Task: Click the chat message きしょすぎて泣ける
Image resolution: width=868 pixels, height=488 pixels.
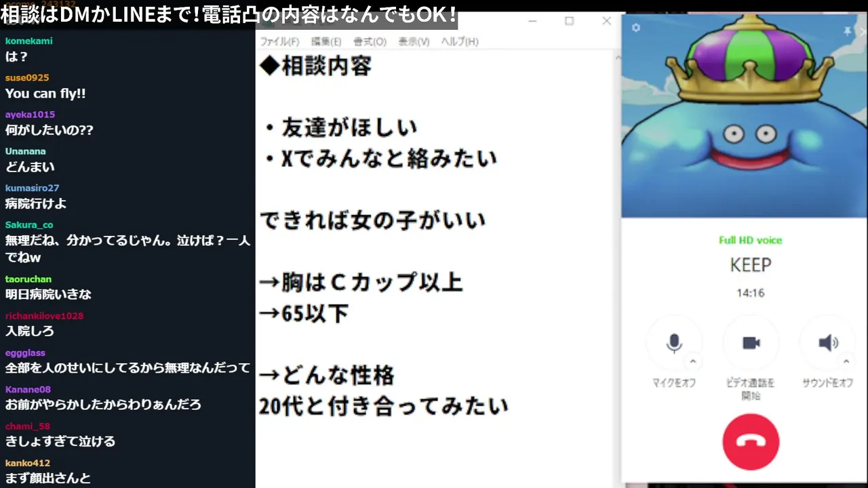Action: coord(60,441)
